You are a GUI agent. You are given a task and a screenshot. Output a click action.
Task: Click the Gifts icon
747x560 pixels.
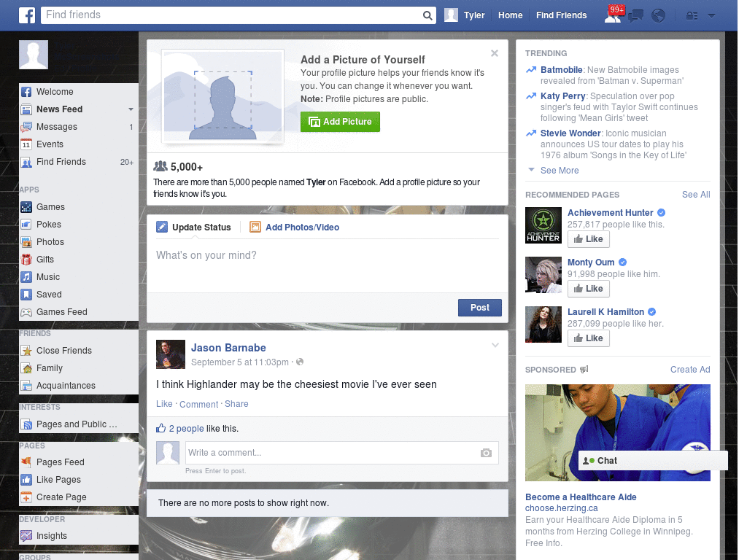point(26,260)
